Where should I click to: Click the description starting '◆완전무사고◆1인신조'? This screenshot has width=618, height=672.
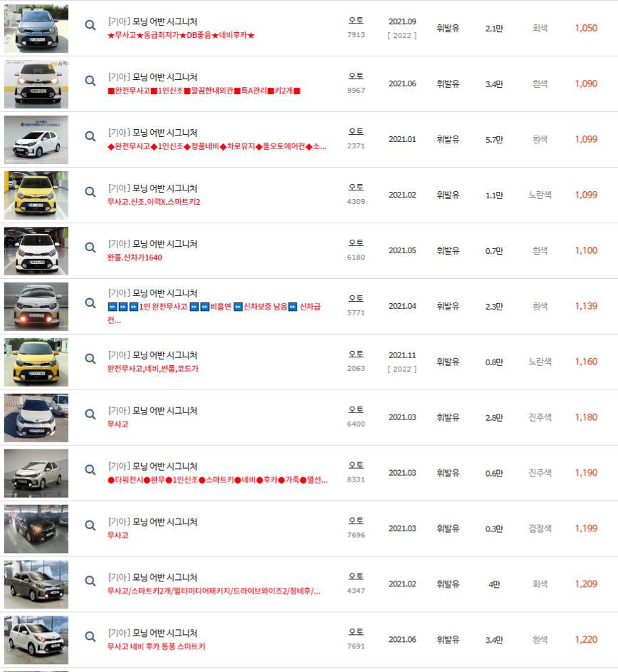(217, 146)
